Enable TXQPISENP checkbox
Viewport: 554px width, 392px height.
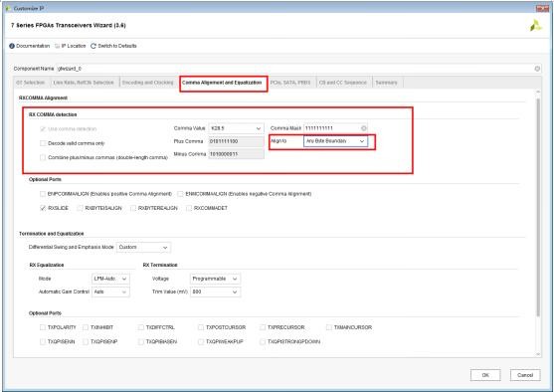click(86, 342)
